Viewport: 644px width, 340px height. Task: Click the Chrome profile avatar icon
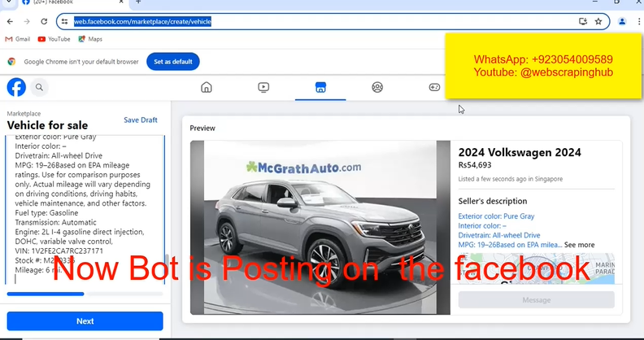pyautogui.click(x=622, y=21)
